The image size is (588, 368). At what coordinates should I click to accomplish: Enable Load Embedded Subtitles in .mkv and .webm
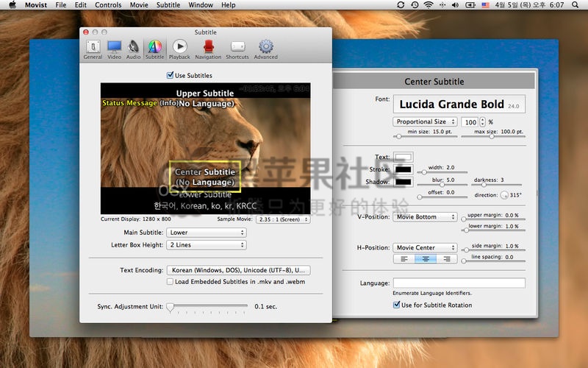170,282
